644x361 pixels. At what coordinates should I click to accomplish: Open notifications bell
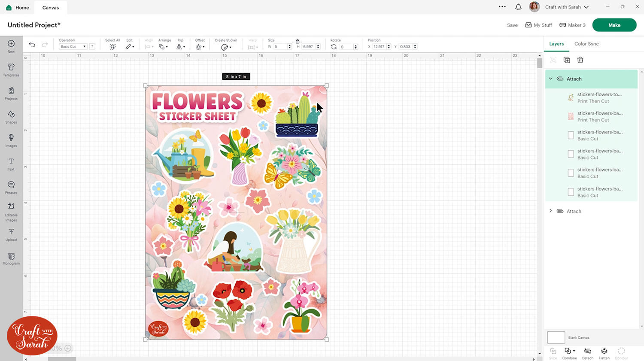point(518,7)
